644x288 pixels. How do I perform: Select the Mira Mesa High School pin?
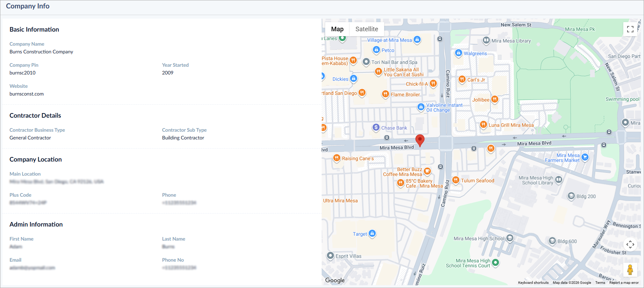pos(510,238)
